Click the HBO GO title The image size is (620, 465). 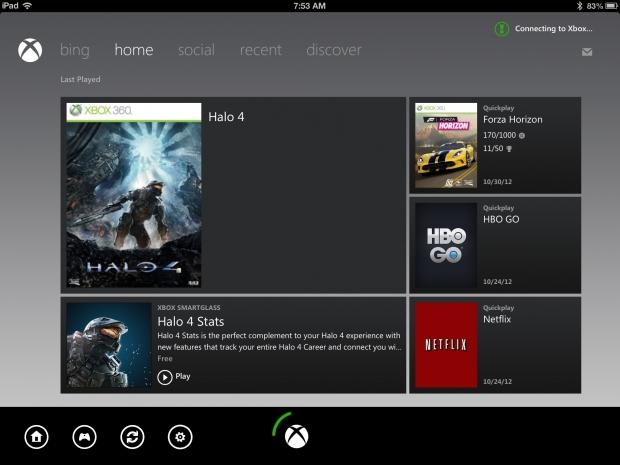point(501,219)
